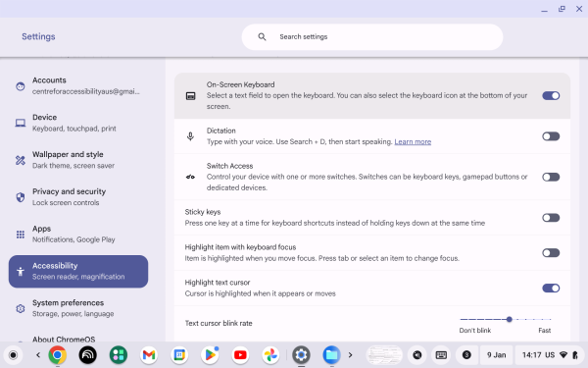Click the 'Text cursor blink rate' label
The image size is (588, 368).
tap(219, 323)
